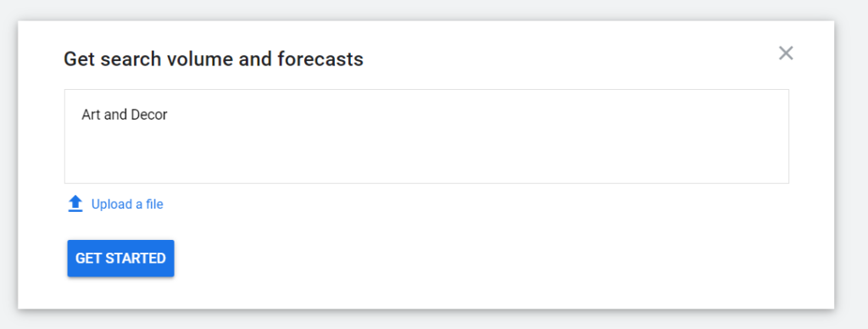Click on the Art and Decor keyword text
This screenshot has width=868, height=329.
[125, 115]
